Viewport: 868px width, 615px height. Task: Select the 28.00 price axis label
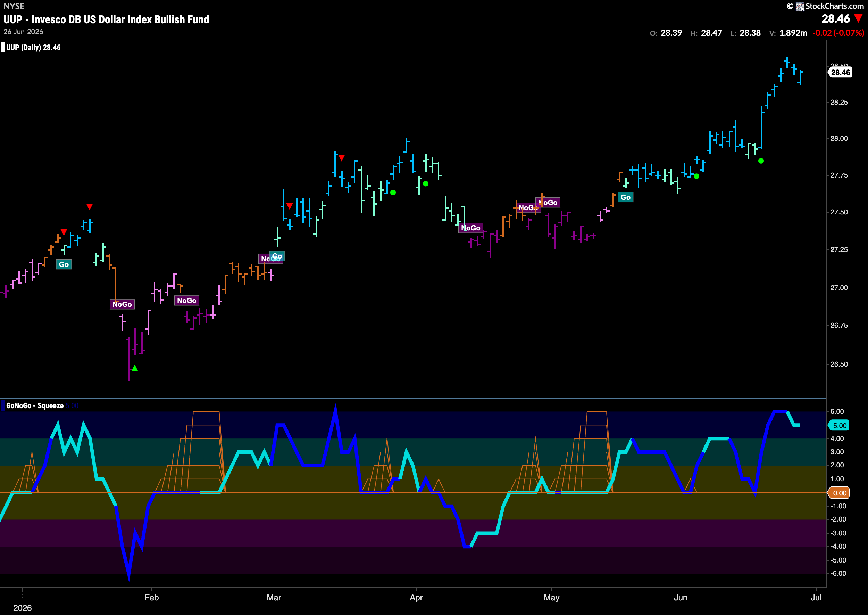tap(839, 139)
